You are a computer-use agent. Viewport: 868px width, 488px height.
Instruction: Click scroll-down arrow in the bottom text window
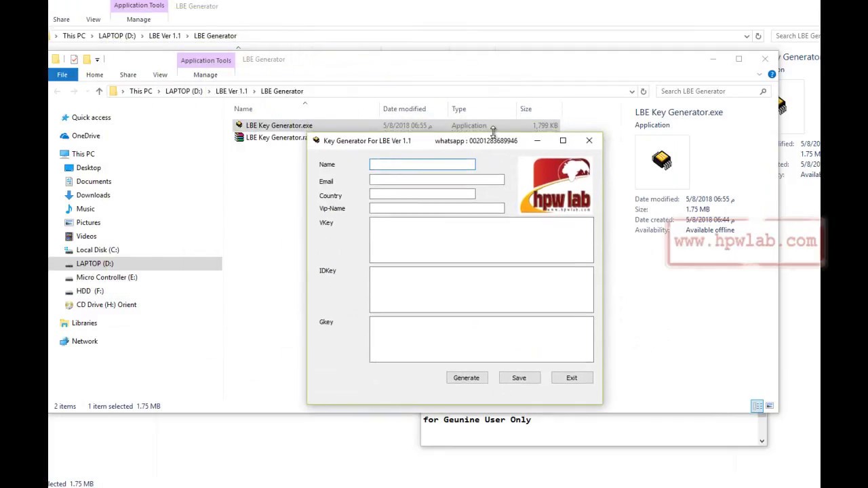(762, 441)
